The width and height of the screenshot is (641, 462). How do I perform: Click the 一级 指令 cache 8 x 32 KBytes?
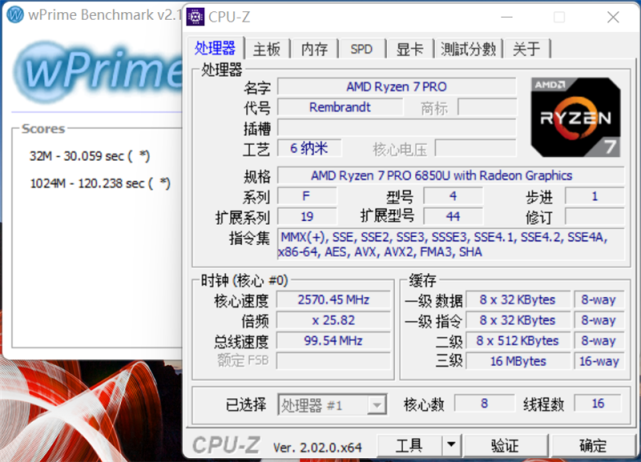click(518, 320)
